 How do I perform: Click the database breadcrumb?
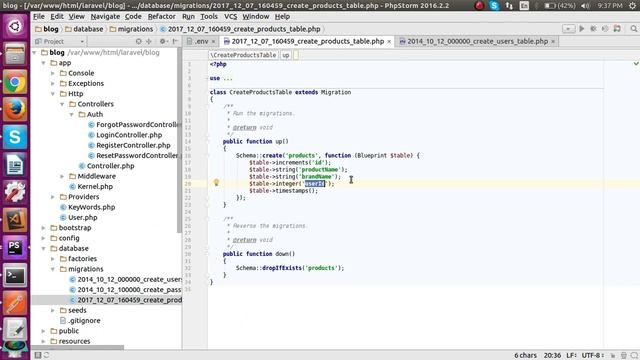click(84, 29)
